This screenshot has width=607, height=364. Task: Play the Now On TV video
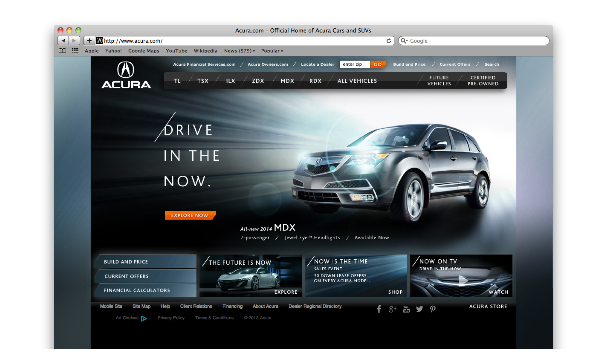click(463, 280)
